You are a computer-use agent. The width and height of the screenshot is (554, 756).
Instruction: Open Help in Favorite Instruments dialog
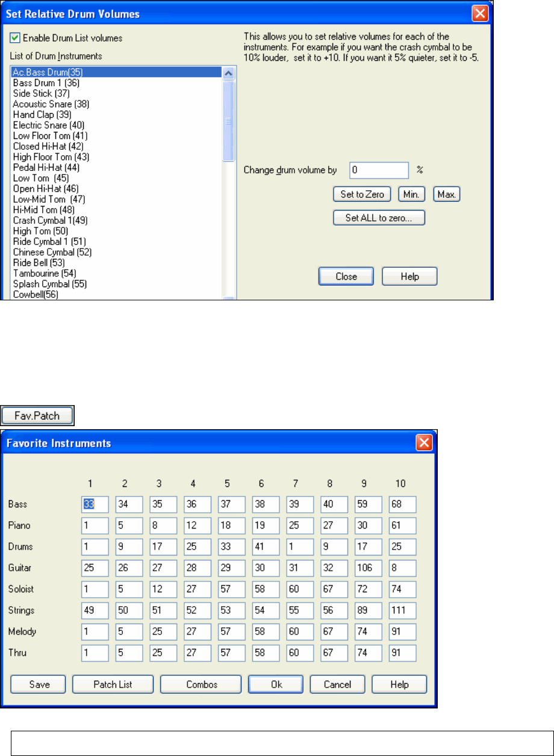click(x=399, y=684)
